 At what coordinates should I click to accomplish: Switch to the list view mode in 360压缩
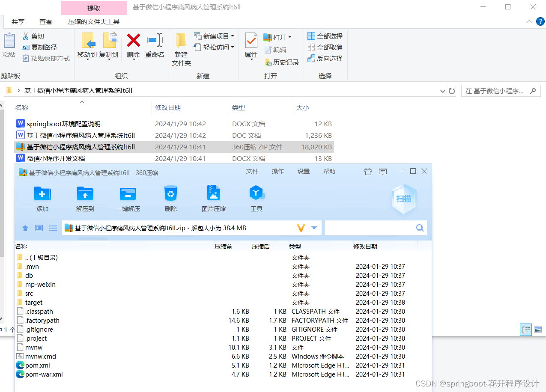[x=53, y=228]
